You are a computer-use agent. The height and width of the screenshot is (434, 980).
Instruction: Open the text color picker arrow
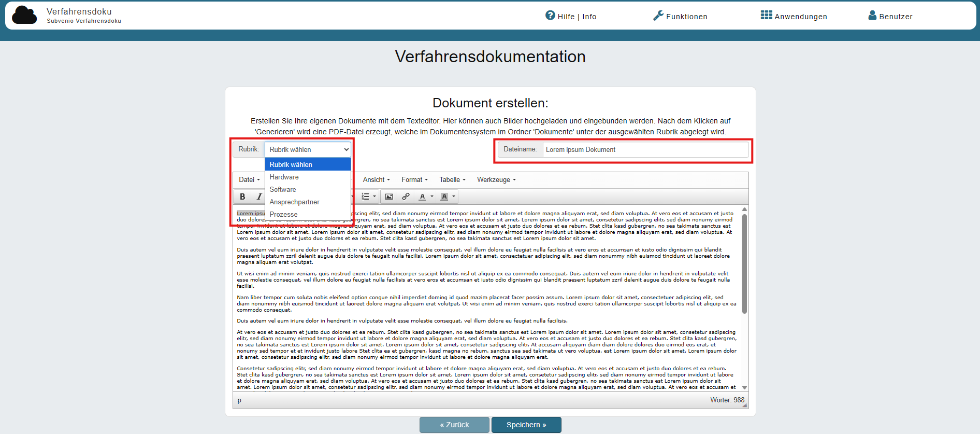click(432, 197)
